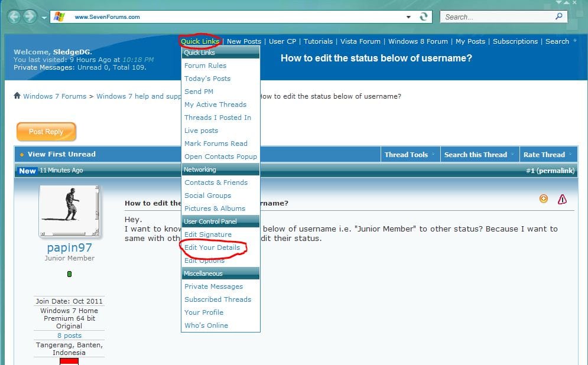Open Live posts menu entry
The height and width of the screenshot is (365, 588).
tap(201, 131)
